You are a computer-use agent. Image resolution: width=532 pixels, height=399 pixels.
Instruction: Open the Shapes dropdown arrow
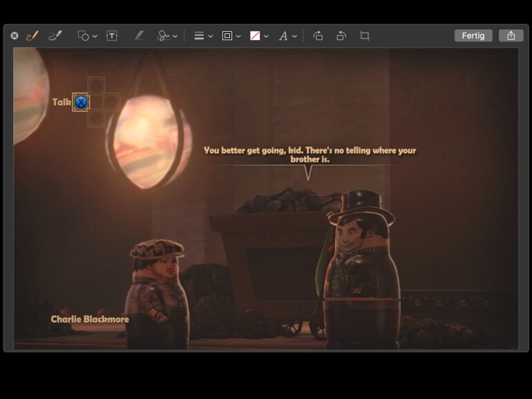click(x=95, y=36)
